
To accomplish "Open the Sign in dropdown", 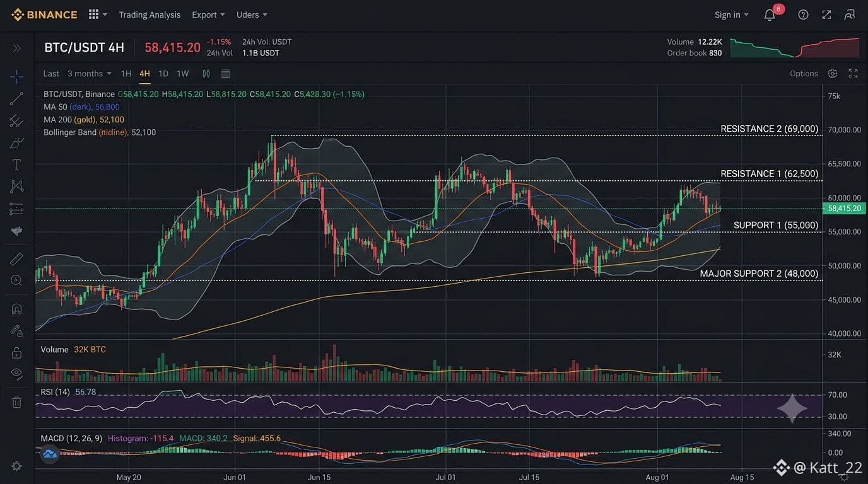I will [x=732, y=14].
